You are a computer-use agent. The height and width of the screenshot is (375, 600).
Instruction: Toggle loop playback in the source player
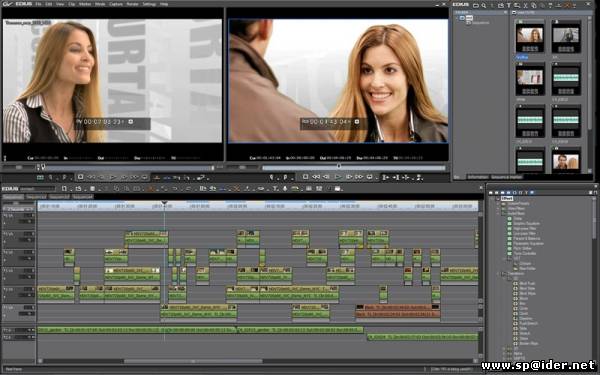coord(145,177)
